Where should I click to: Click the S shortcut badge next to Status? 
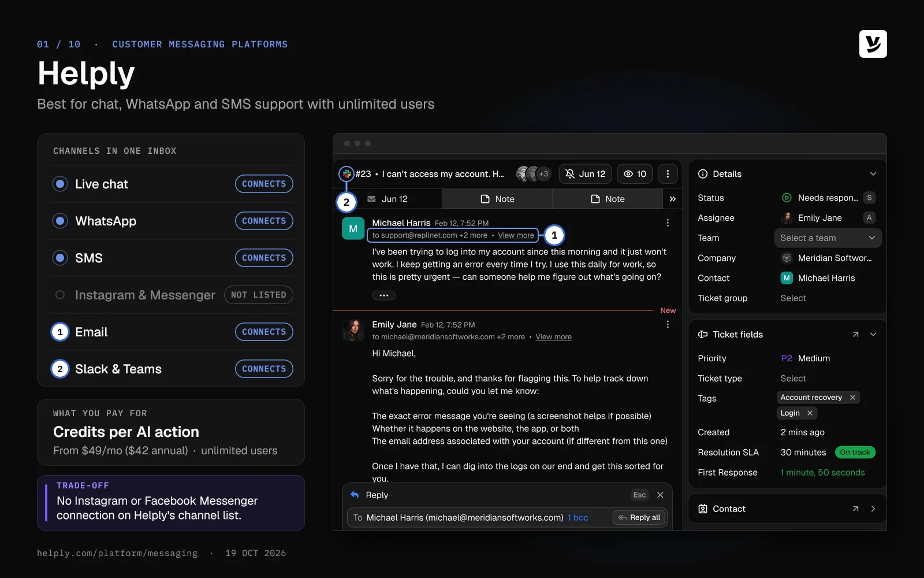click(869, 198)
